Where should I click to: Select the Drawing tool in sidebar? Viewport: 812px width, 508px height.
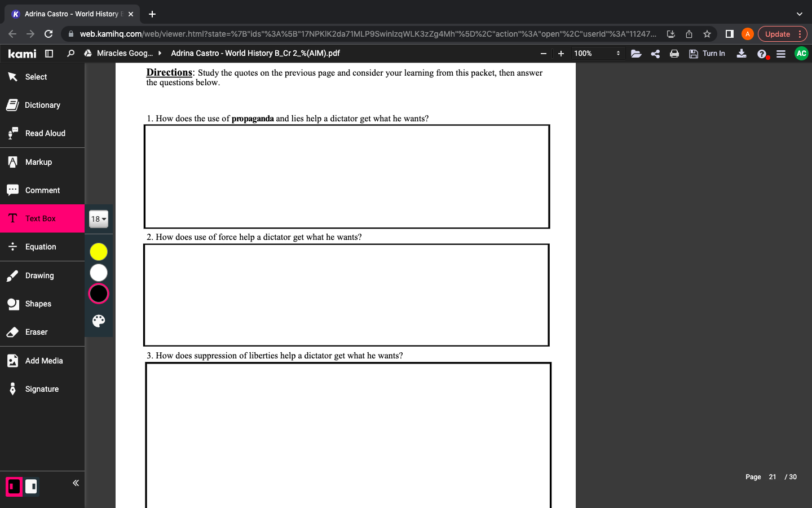[x=39, y=275]
